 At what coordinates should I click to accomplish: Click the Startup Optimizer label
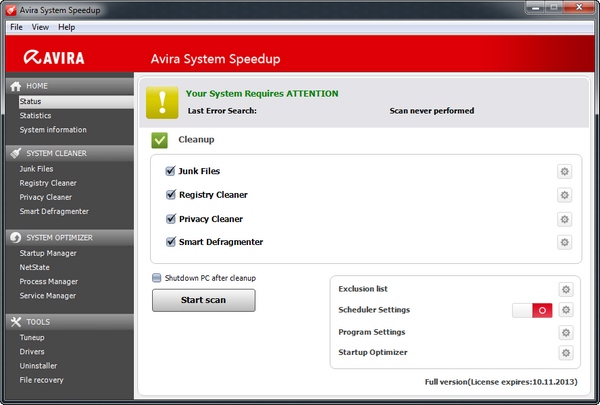[373, 353]
